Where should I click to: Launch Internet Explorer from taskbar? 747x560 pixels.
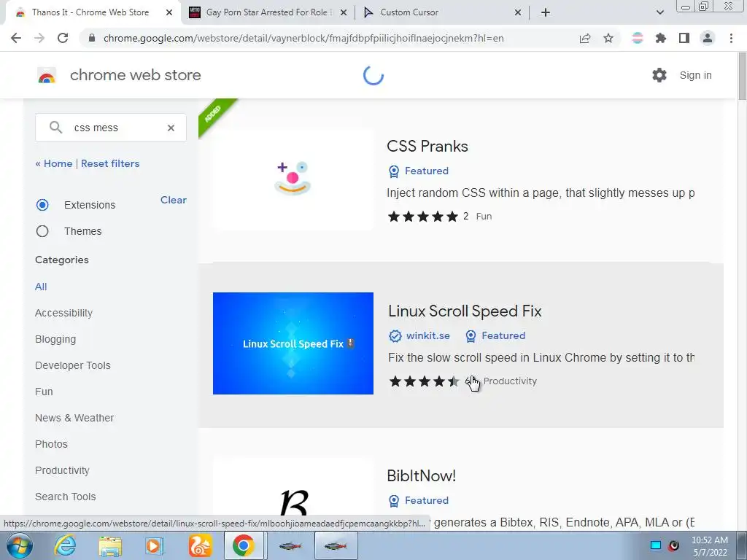[65, 545]
